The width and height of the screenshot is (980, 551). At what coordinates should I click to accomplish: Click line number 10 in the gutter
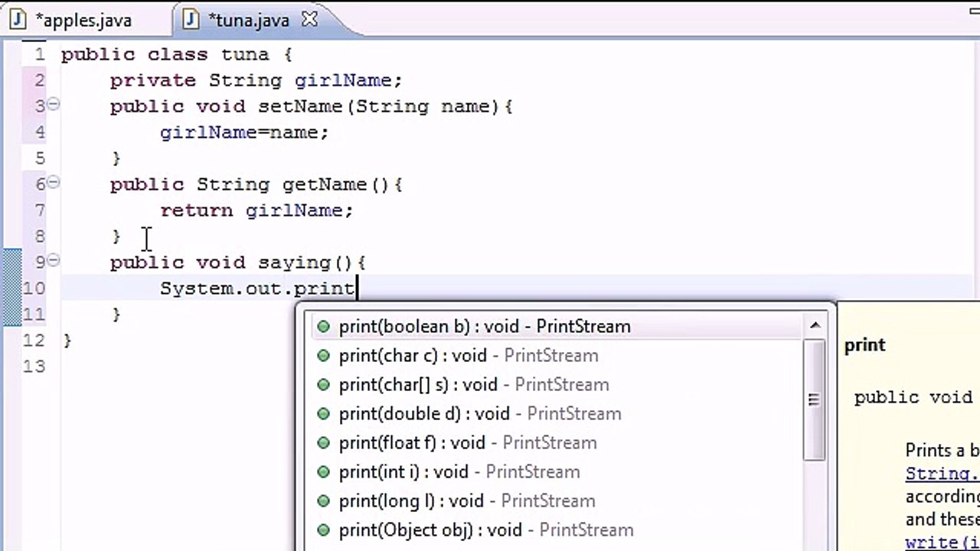click(x=34, y=289)
